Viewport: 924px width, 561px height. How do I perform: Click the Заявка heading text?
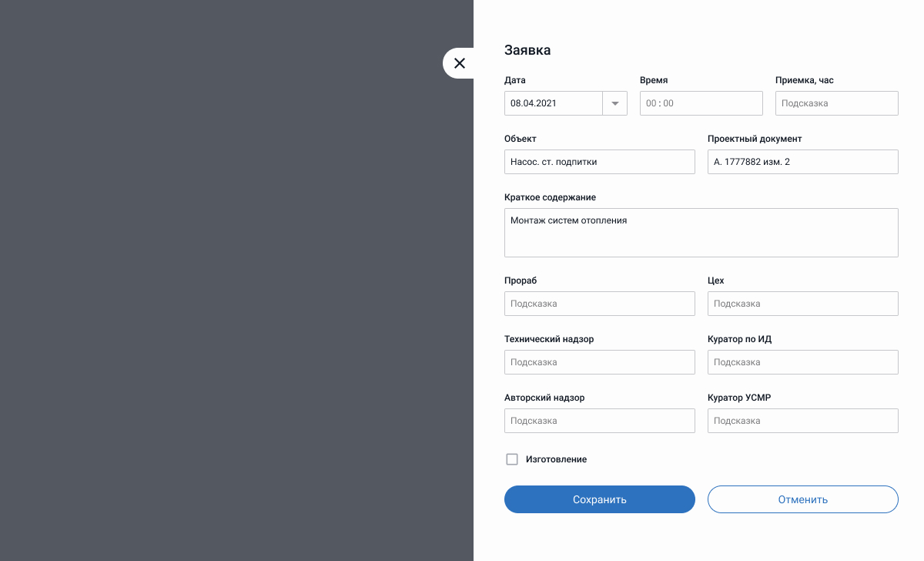tap(527, 51)
